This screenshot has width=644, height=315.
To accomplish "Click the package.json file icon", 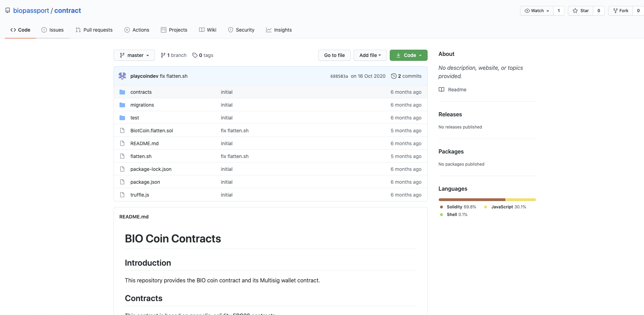I will tap(122, 182).
